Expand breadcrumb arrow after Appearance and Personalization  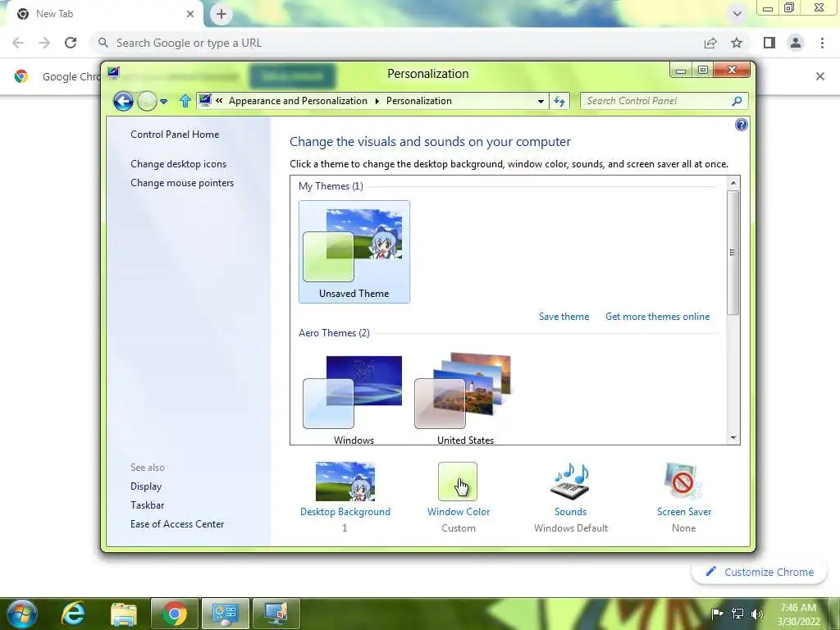377,101
